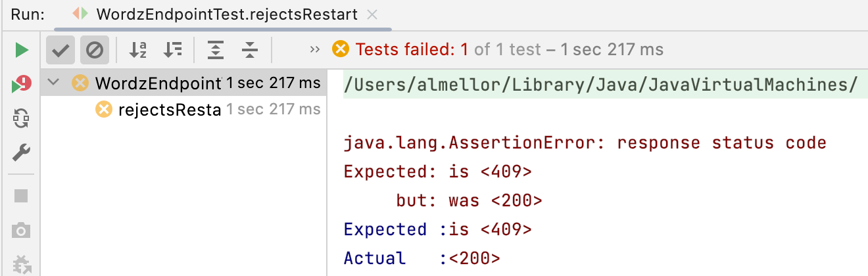Image resolution: width=868 pixels, height=276 pixels.
Task: Sort tests by duration icon
Action: pos(173,49)
